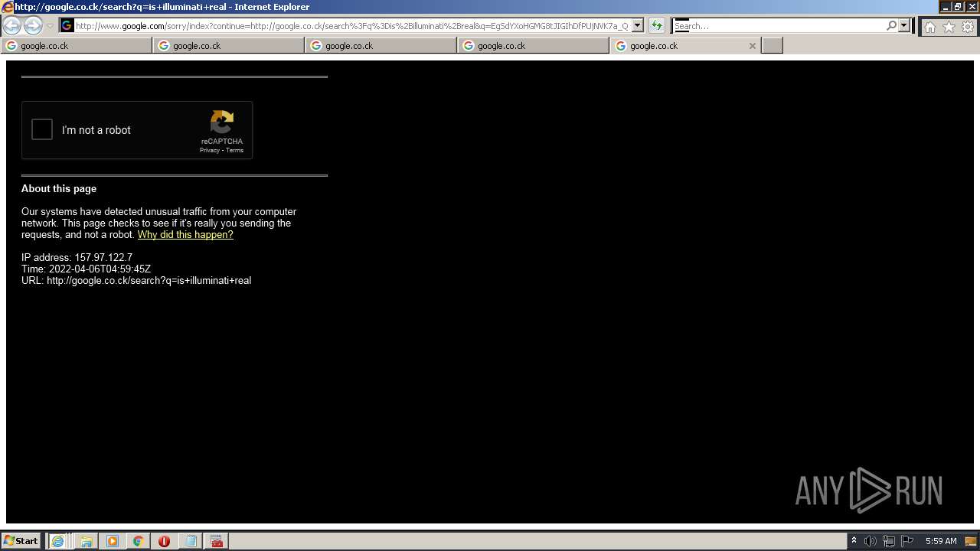Click the orange tray icon right of the clock

[x=971, y=541]
